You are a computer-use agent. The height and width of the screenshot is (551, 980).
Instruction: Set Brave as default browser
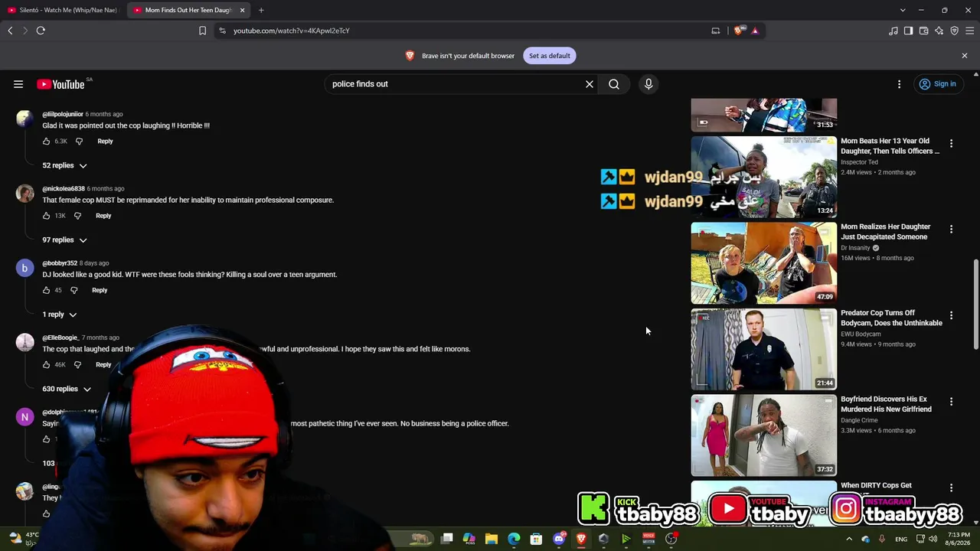point(550,56)
